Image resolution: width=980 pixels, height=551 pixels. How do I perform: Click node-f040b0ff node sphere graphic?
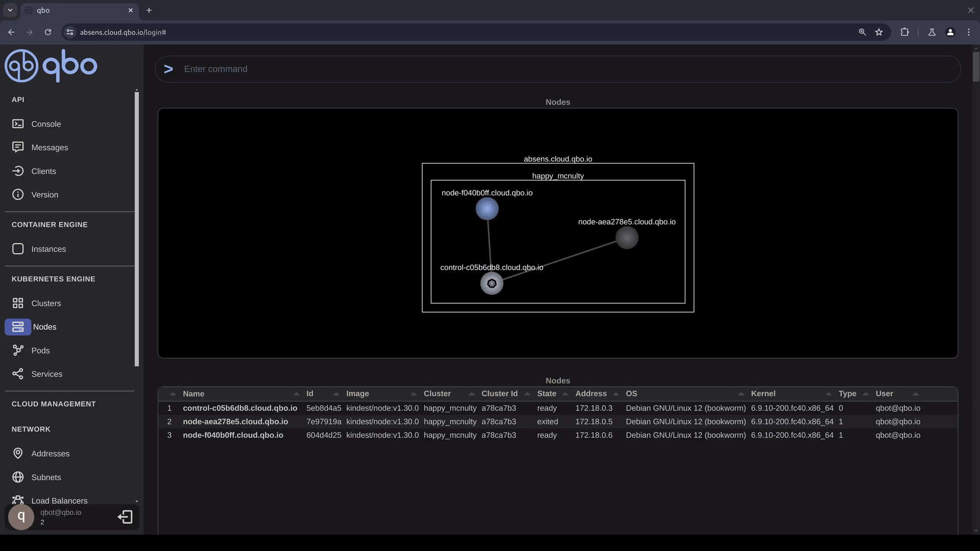pos(487,209)
